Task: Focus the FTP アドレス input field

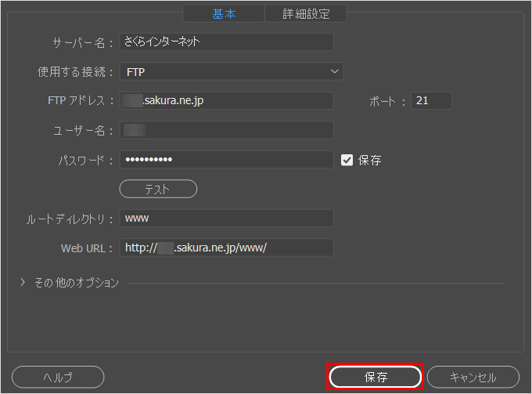Action: (226, 101)
